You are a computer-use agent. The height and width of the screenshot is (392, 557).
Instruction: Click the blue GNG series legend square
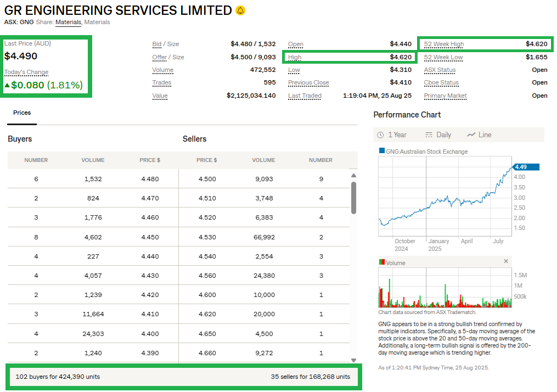382,152
